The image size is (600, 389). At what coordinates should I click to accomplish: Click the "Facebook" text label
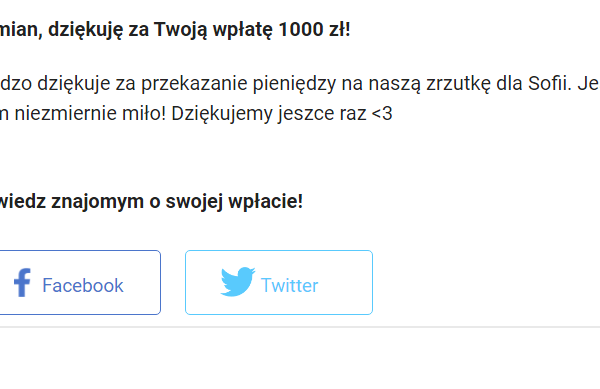point(83,285)
